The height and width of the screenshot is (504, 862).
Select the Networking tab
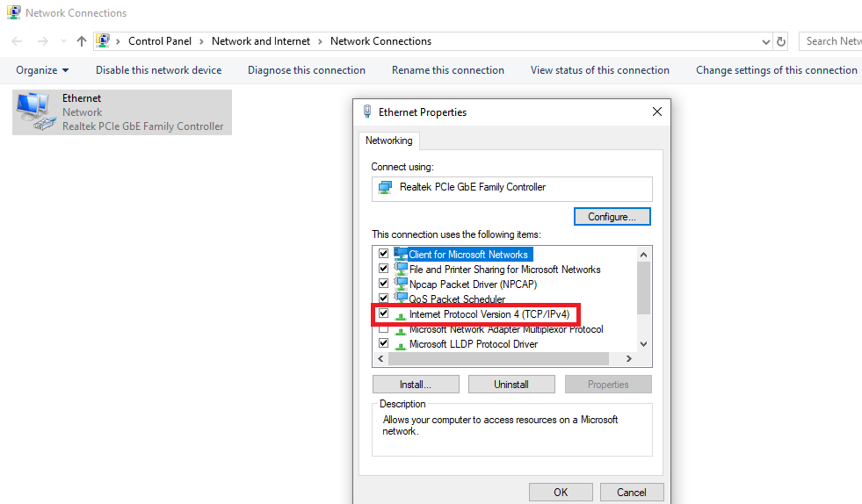388,140
